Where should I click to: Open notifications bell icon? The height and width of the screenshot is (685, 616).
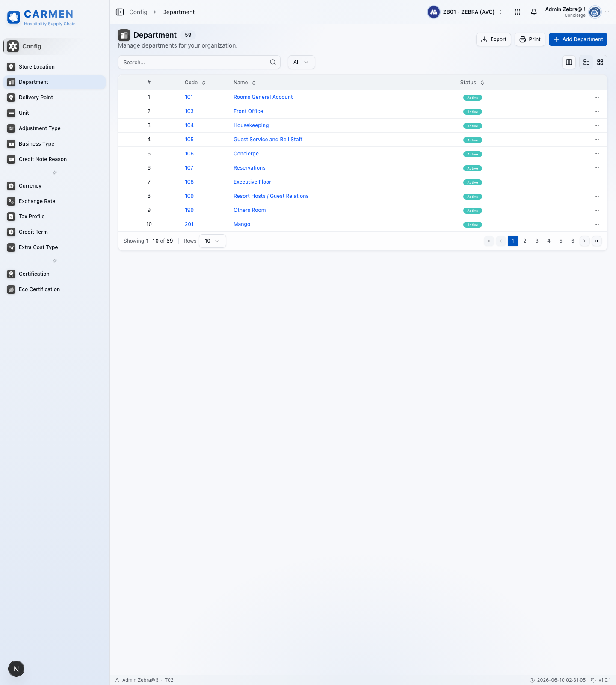534,12
